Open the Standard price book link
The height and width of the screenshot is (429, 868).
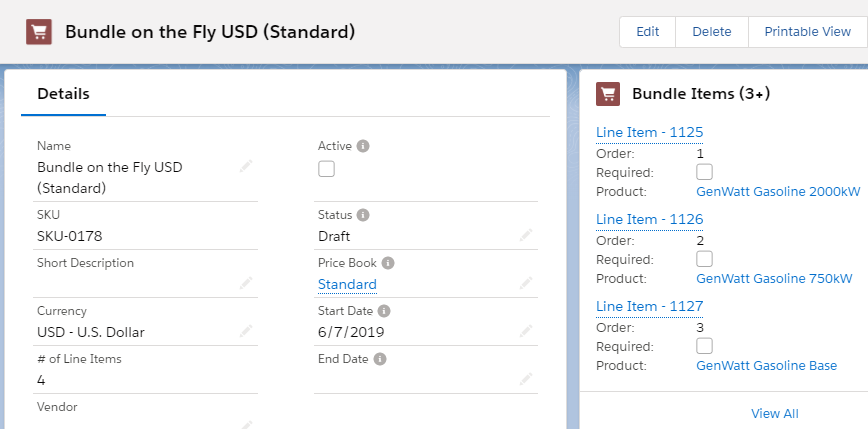(347, 284)
